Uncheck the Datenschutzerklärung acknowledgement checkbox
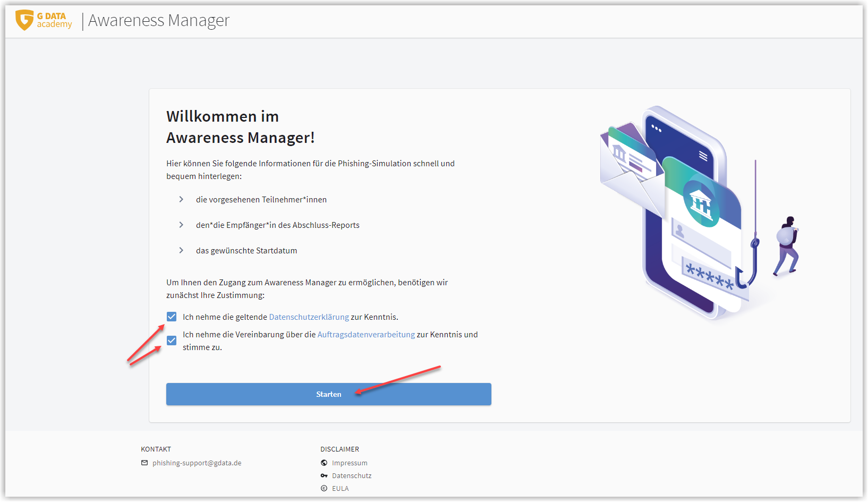868x502 pixels. pyautogui.click(x=172, y=317)
